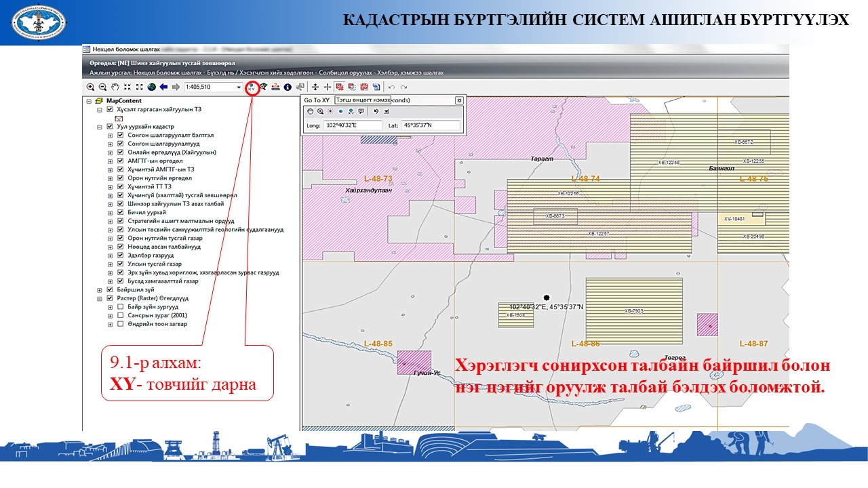Expand the Эдэлбэр газрууд layer node
This screenshot has height=488, width=868.
point(111,256)
